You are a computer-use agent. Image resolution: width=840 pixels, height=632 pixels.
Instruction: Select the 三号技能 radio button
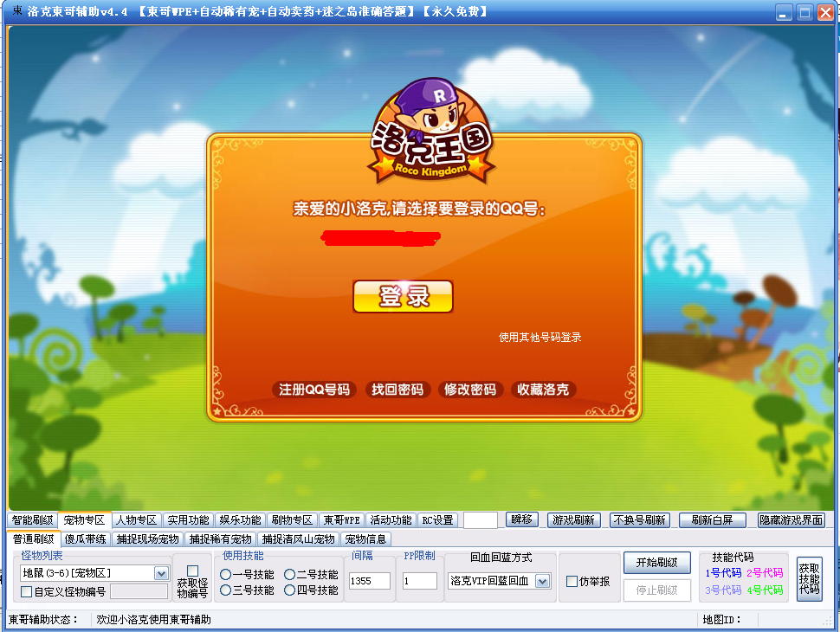pos(225,590)
